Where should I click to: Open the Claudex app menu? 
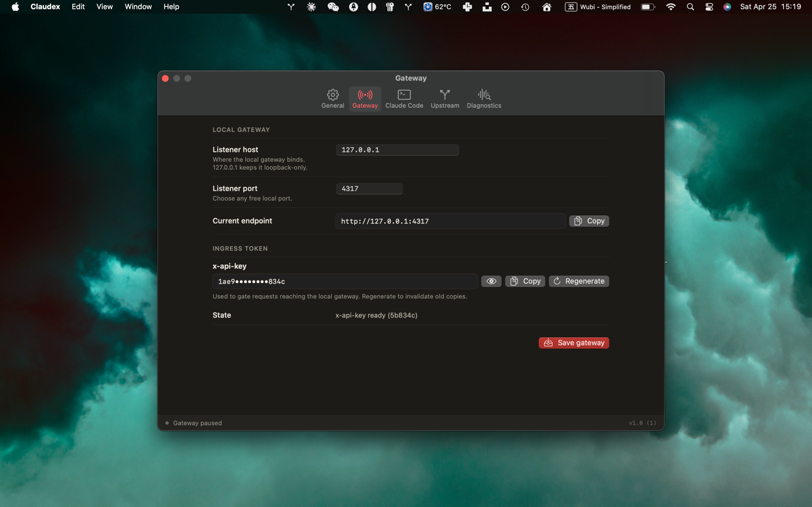45,7
